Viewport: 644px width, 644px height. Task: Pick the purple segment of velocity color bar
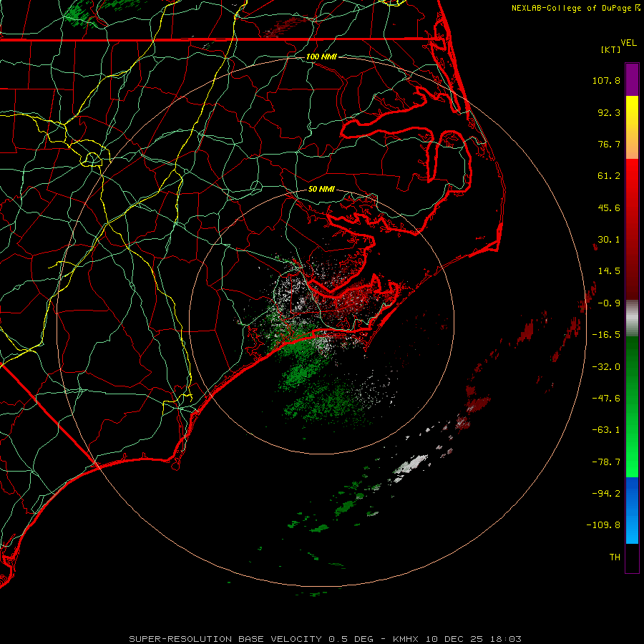point(632,79)
